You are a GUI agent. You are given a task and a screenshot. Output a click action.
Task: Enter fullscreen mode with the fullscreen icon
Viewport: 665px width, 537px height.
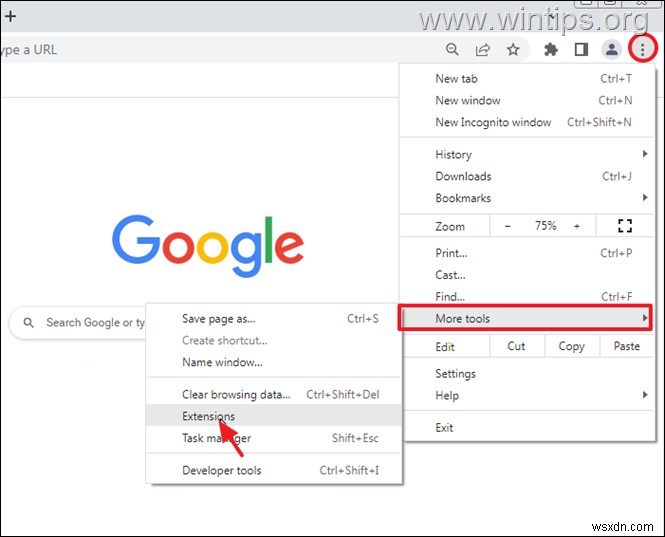click(x=625, y=226)
